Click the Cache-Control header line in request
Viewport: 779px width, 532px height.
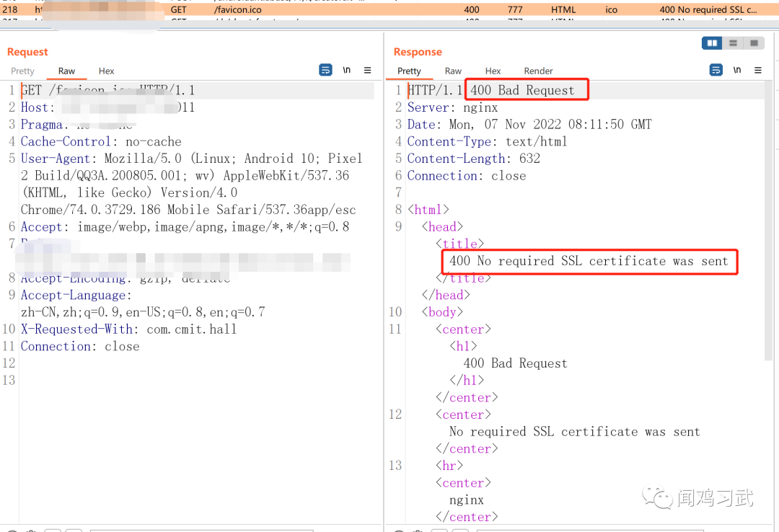tap(101, 141)
